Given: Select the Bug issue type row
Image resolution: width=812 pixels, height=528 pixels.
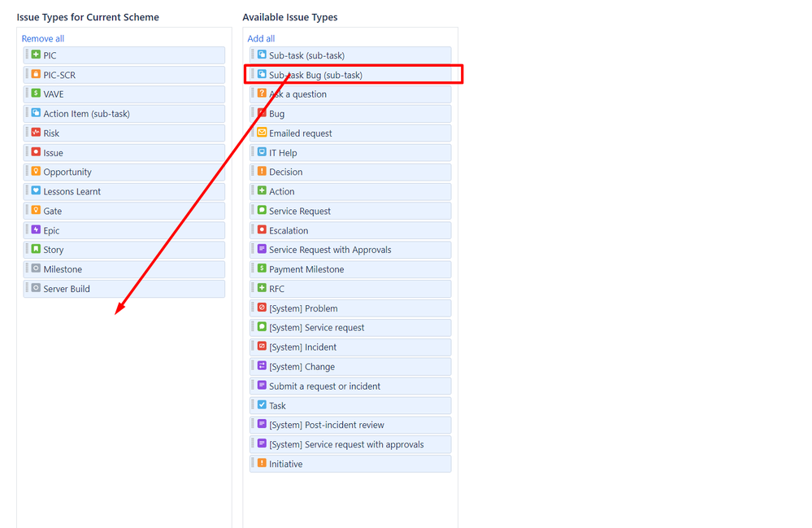Looking at the screenshot, I should 350,113.
